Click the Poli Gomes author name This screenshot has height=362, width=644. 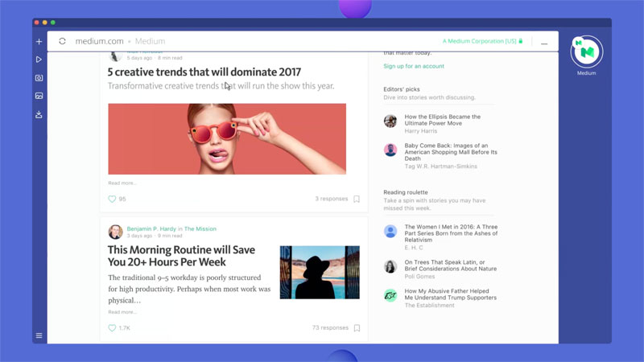(x=419, y=276)
